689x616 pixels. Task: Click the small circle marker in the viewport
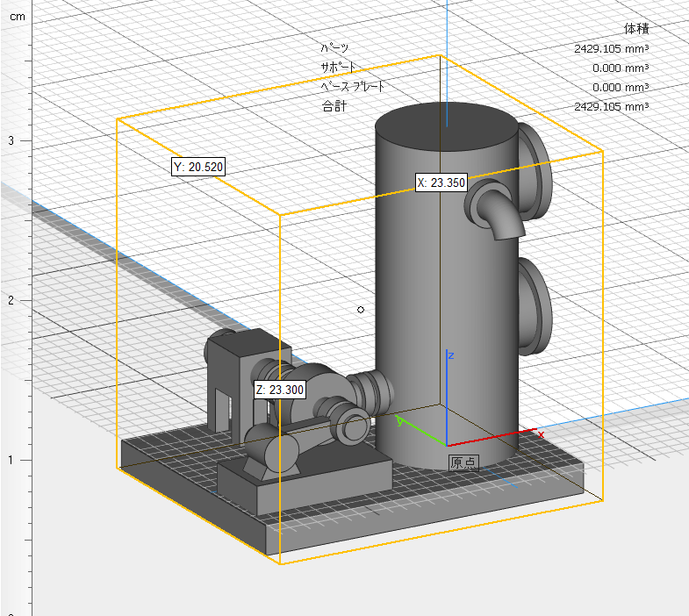tap(360, 310)
